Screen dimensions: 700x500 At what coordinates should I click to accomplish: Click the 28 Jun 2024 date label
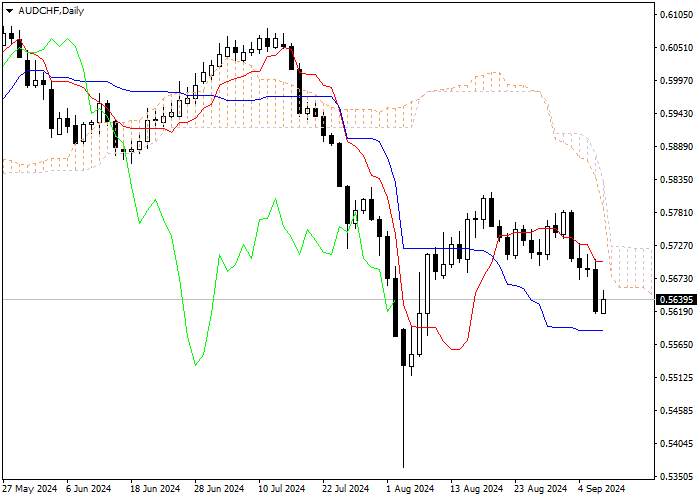tap(220, 489)
